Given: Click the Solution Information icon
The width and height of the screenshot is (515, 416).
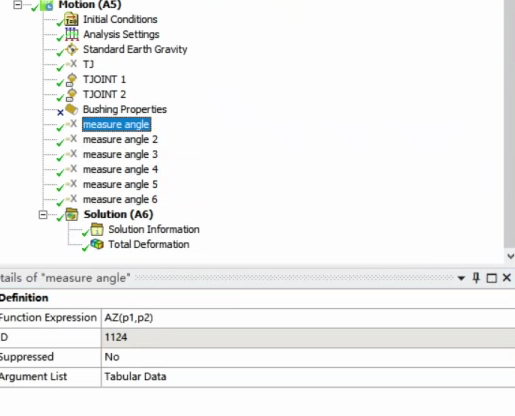Looking at the screenshot, I should point(97,229).
